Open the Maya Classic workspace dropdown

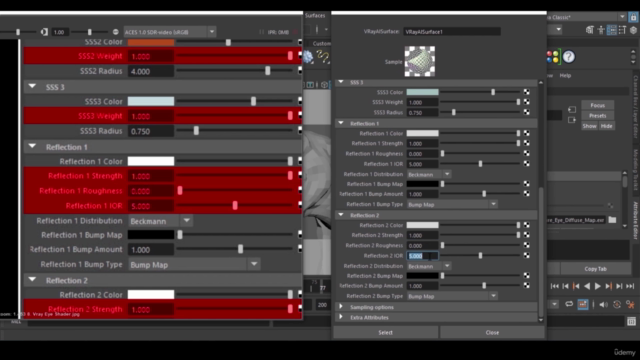(x=622, y=17)
